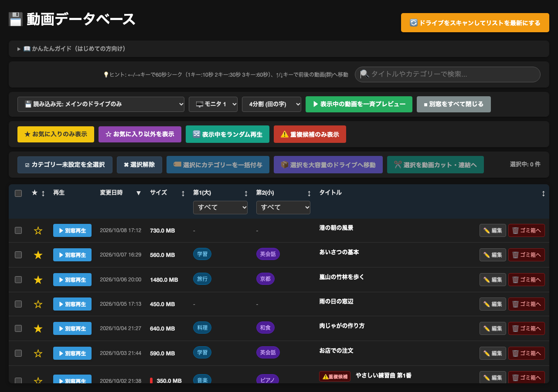Tick the checkbox for 雨の日の窓辺

18,304
